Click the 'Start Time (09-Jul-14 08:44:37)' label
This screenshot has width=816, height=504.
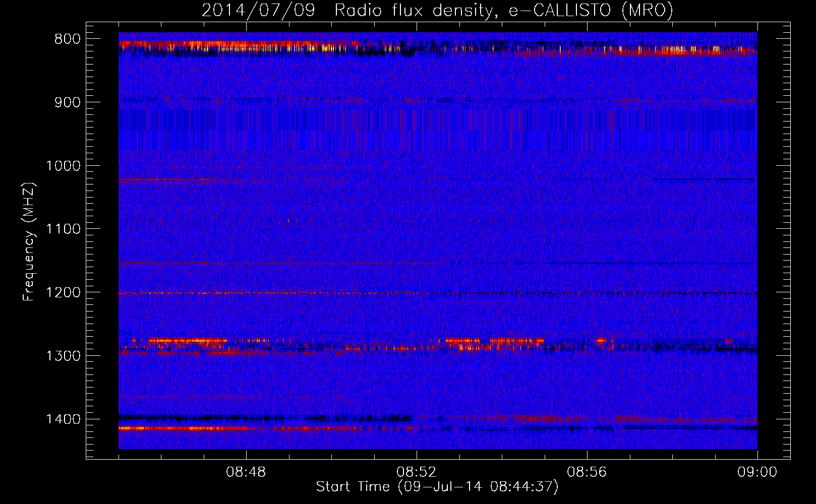[x=437, y=487]
